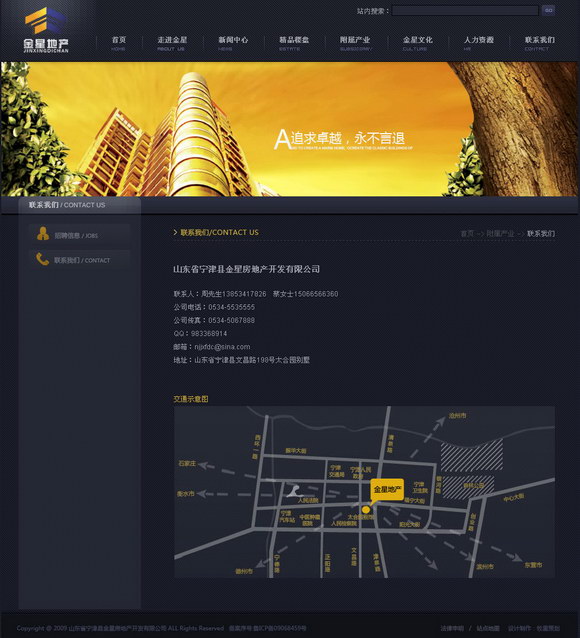
Task: Click the arrow before 联系我们/CONTACT US heading
Action: (175, 232)
